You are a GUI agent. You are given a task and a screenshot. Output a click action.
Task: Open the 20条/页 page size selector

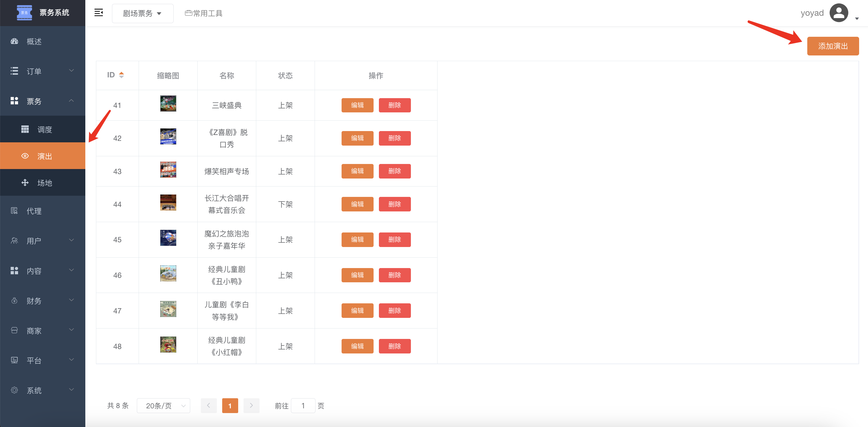[164, 406]
